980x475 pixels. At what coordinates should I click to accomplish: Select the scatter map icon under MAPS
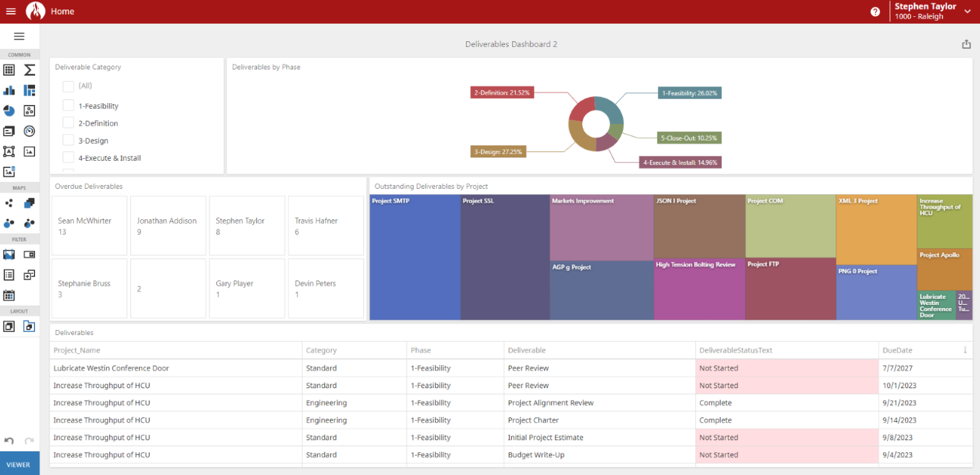tap(9, 202)
